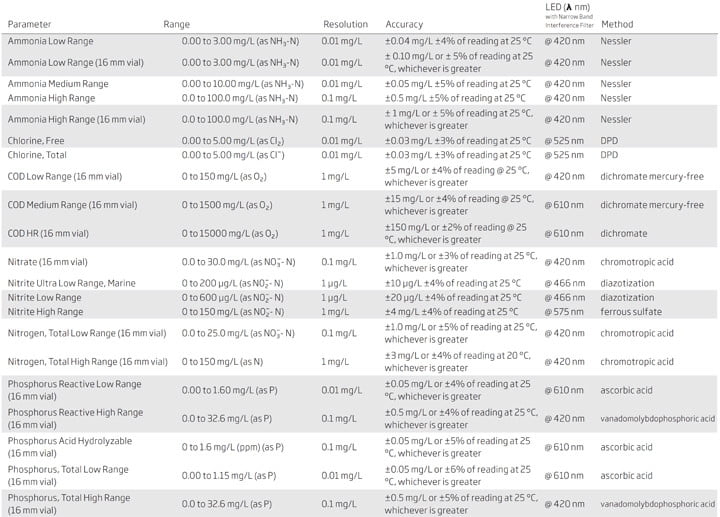Image resolution: width=720 pixels, height=517 pixels.
Task: Click Nitrite Ultra Low Range, Marine
Action: coord(72,283)
